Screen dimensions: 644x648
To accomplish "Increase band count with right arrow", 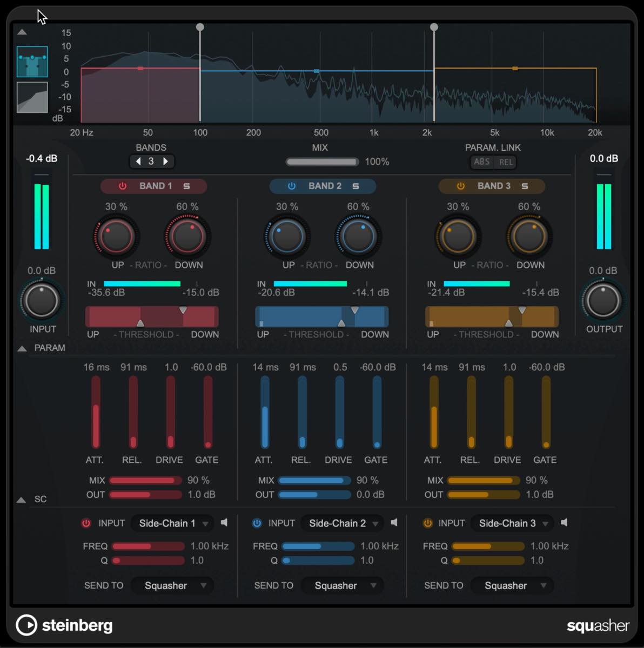I will click(166, 161).
